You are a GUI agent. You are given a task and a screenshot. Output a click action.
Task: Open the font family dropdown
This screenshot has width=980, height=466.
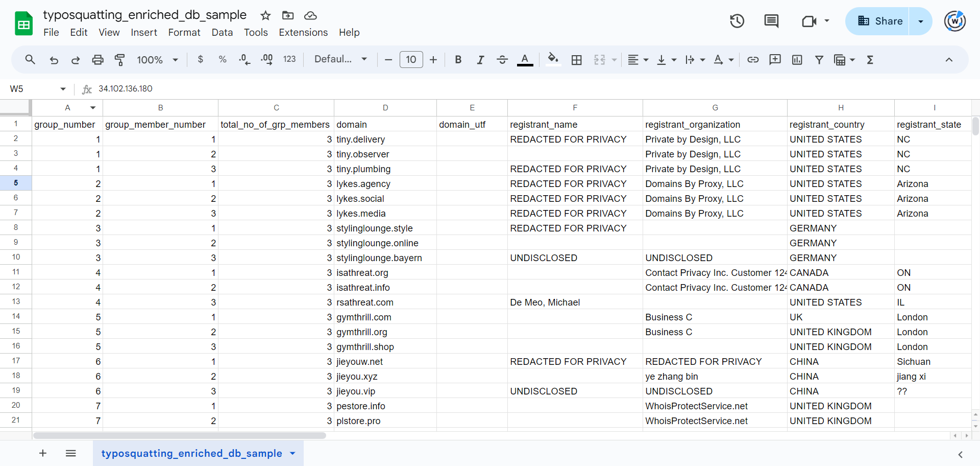coord(340,59)
